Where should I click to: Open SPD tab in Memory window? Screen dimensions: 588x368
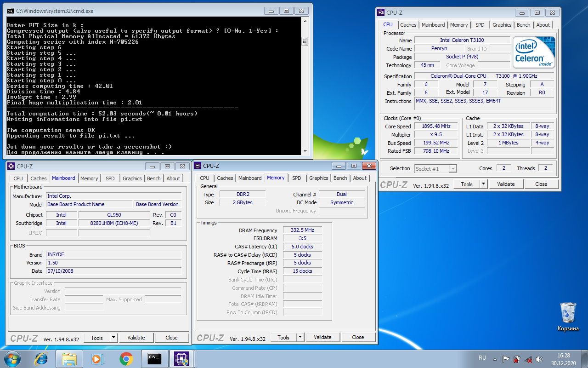(x=297, y=178)
